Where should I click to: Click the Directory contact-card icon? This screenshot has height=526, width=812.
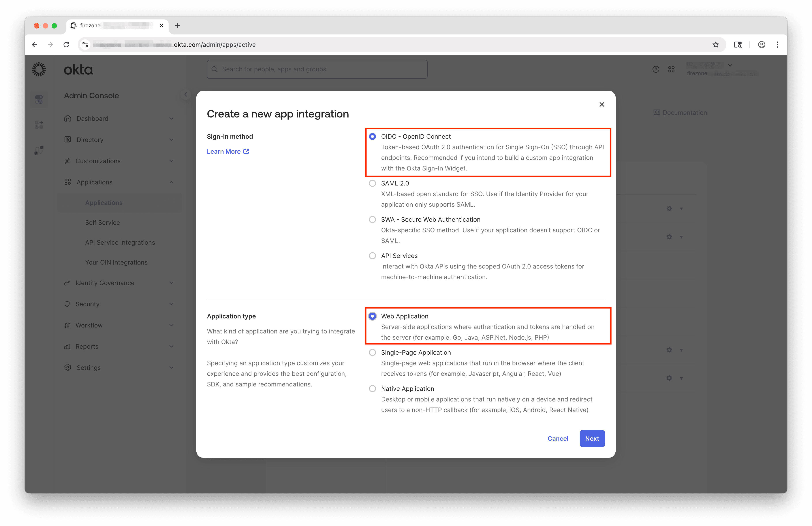coord(68,140)
